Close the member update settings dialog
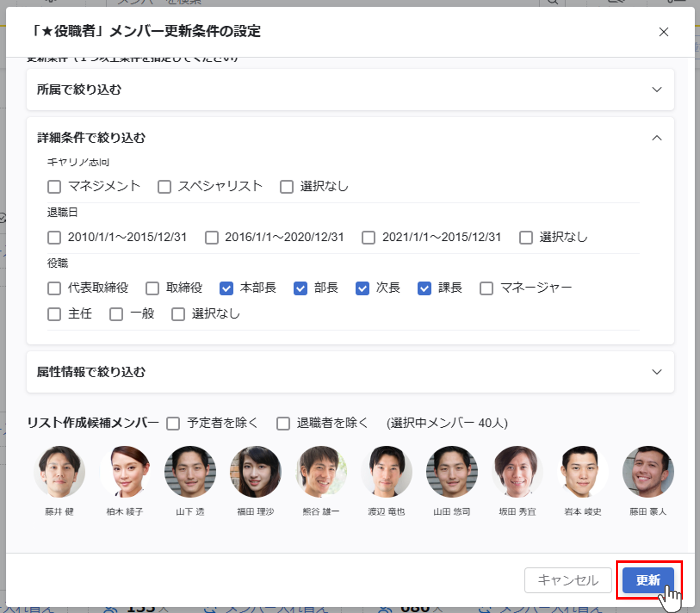700x613 pixels. [663, 32]
